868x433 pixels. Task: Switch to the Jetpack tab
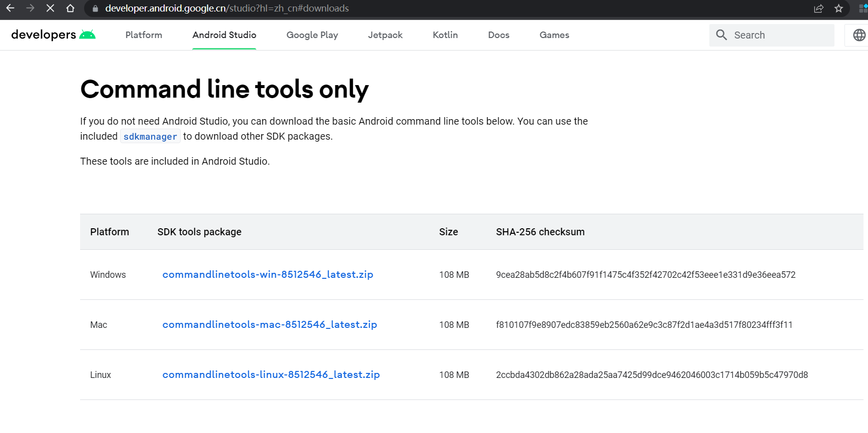click(x=385, y=35)
